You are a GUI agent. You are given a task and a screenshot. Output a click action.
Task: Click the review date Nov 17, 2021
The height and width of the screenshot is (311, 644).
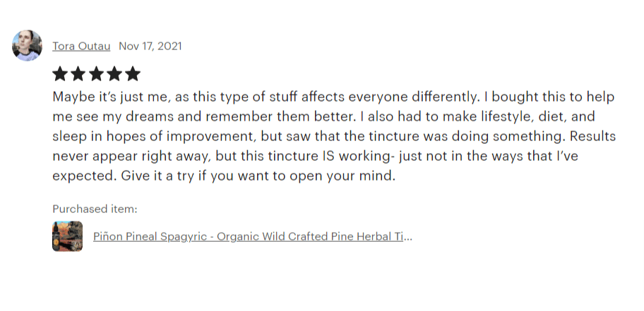pyautogui.click(x=150, y=46)
